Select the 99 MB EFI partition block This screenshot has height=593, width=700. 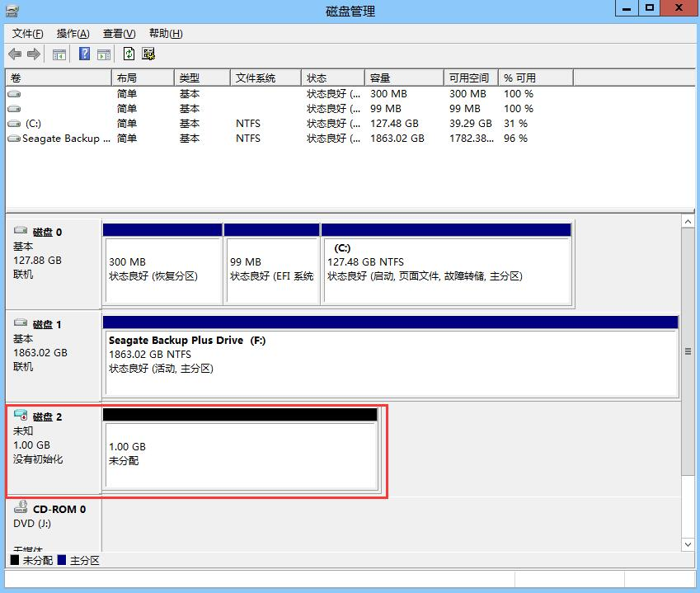pyautogui.click(x=271, y=269)
